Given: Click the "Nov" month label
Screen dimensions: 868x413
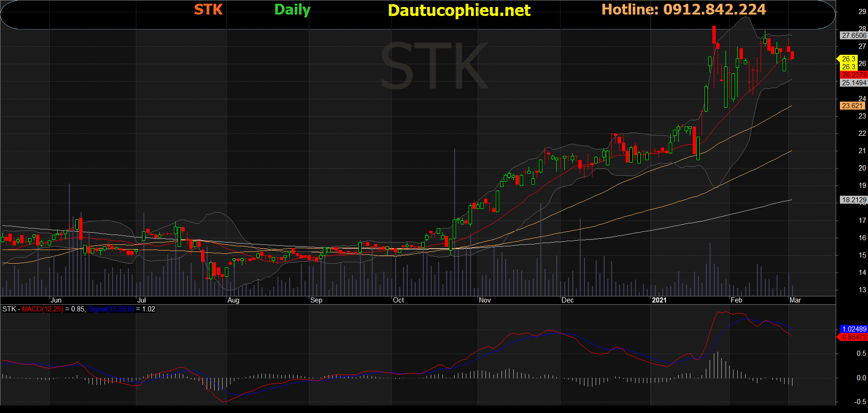Looking at the screenshot, I should pos(485,300).
